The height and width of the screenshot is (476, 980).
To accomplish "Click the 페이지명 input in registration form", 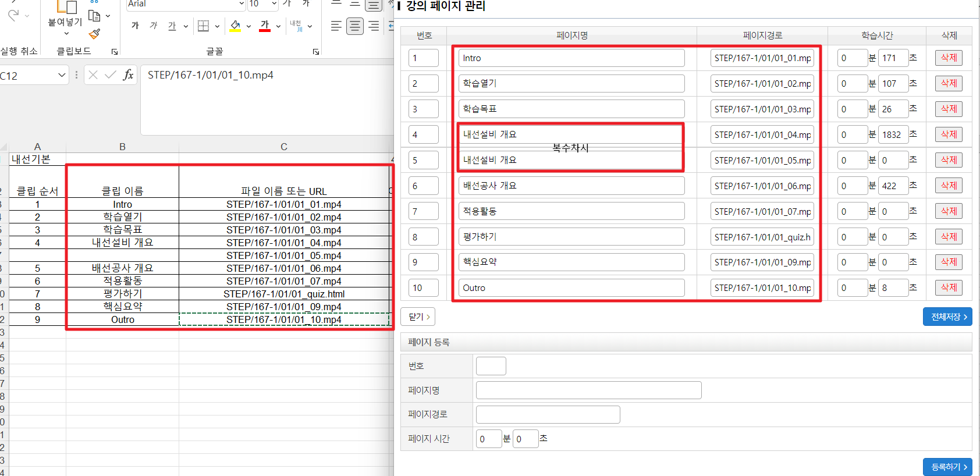I will (x=588, y=390).
